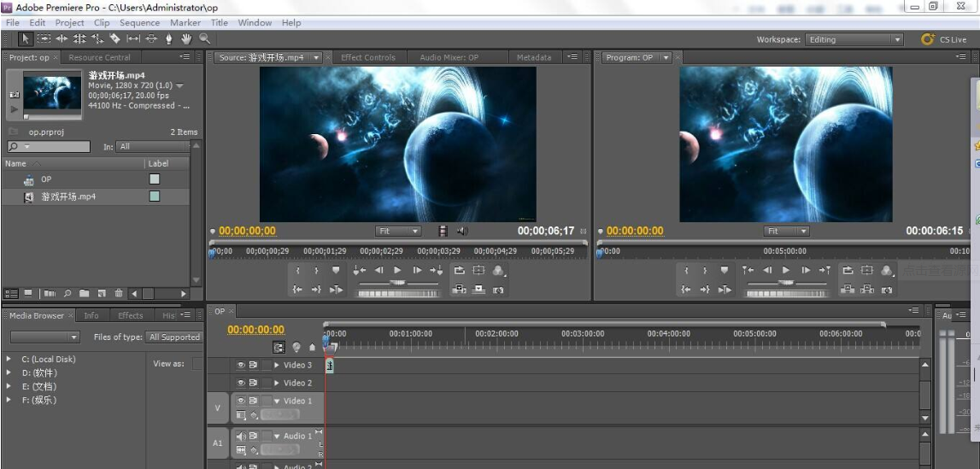This screenshot has width=980, height=469.
Task: Select the OP sequence in Project panel
Action: coord(46,179)
